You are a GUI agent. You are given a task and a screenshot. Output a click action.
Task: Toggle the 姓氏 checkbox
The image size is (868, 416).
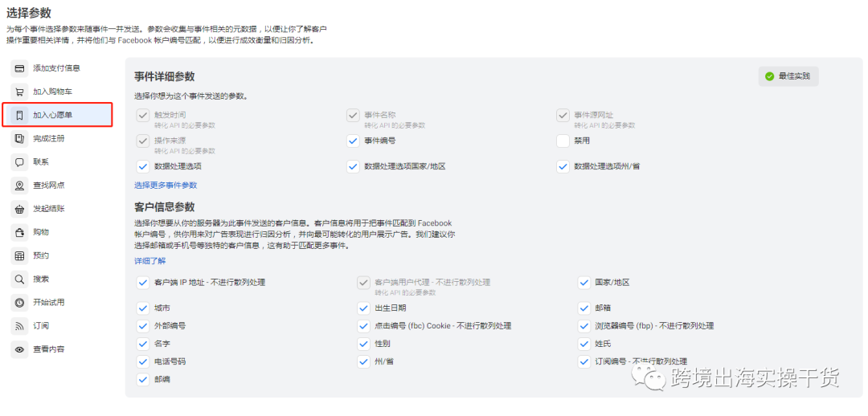[584, 344]
